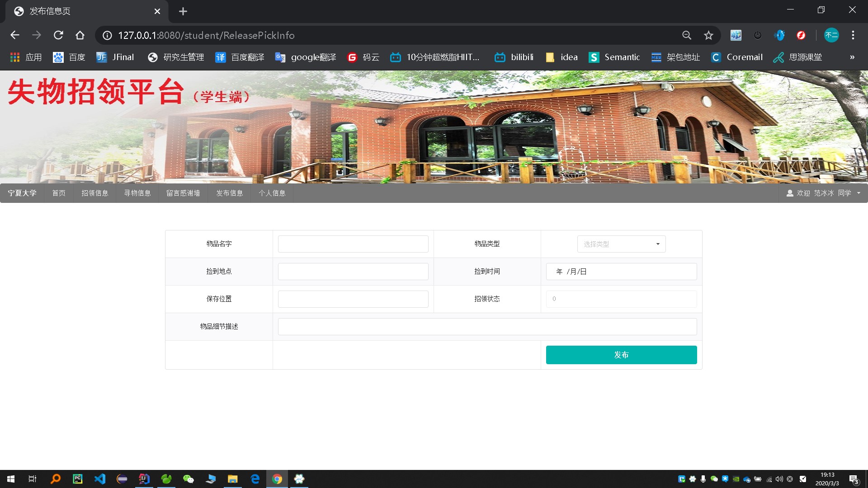Click the browser reload icon

click(x=58, y=35)
